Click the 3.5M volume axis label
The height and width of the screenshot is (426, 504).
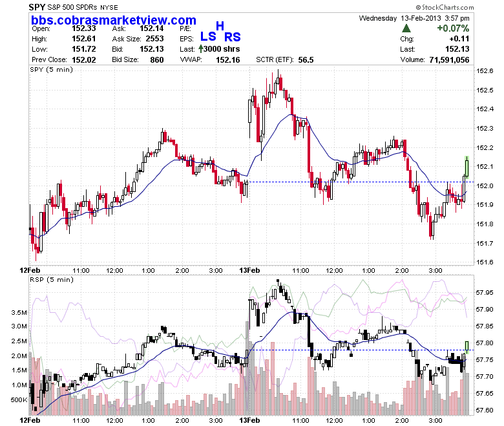click(x=19, y=312)
